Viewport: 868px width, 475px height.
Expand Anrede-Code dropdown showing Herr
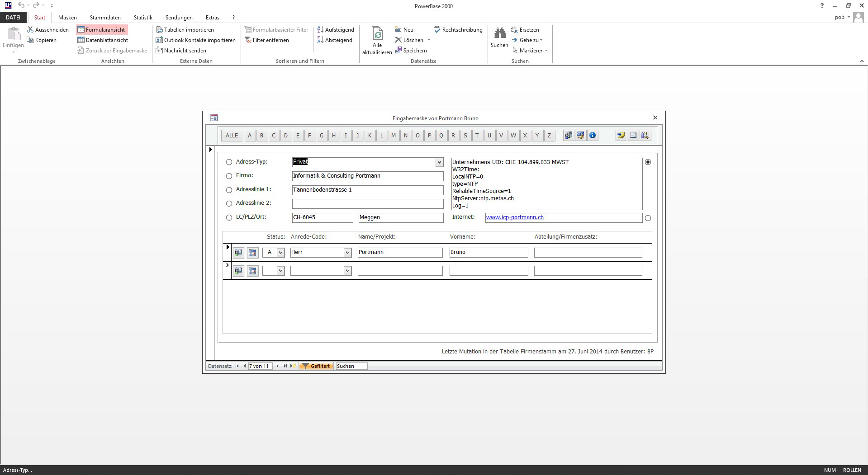(347, 253)
